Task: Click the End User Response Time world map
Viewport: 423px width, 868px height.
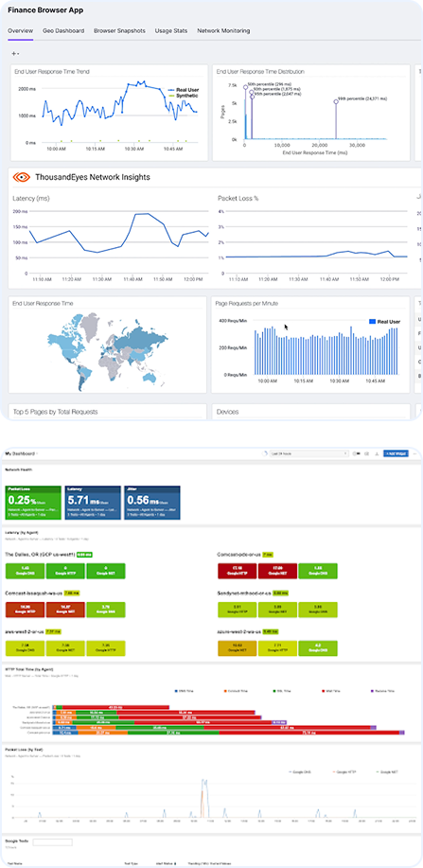Action: pyautogui.click(x=109, y=353)
